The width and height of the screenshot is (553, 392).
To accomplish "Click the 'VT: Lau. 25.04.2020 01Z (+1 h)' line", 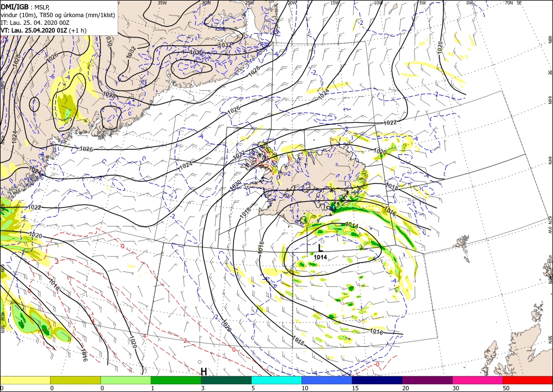I will point(43,30).
